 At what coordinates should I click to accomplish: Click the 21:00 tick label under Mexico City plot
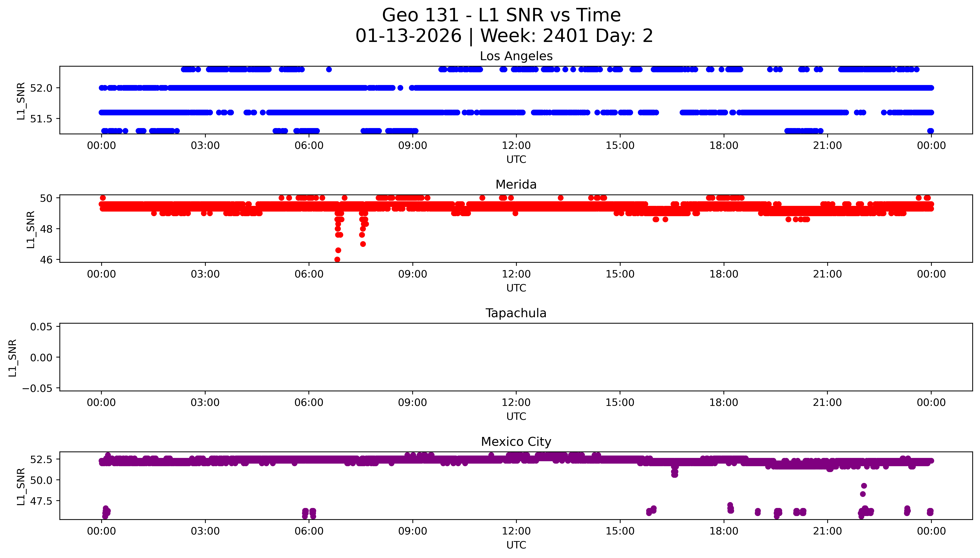[827, 531]
